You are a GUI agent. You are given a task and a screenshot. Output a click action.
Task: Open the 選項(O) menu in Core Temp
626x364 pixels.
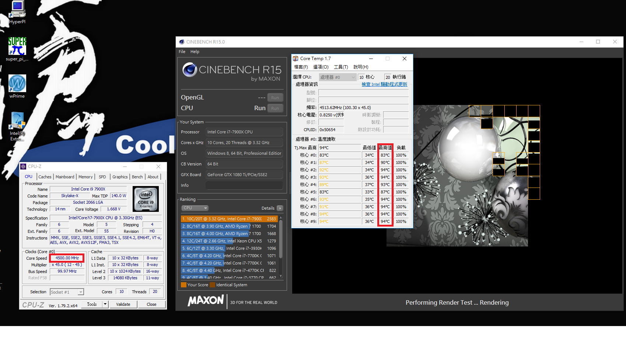point(321,67)
